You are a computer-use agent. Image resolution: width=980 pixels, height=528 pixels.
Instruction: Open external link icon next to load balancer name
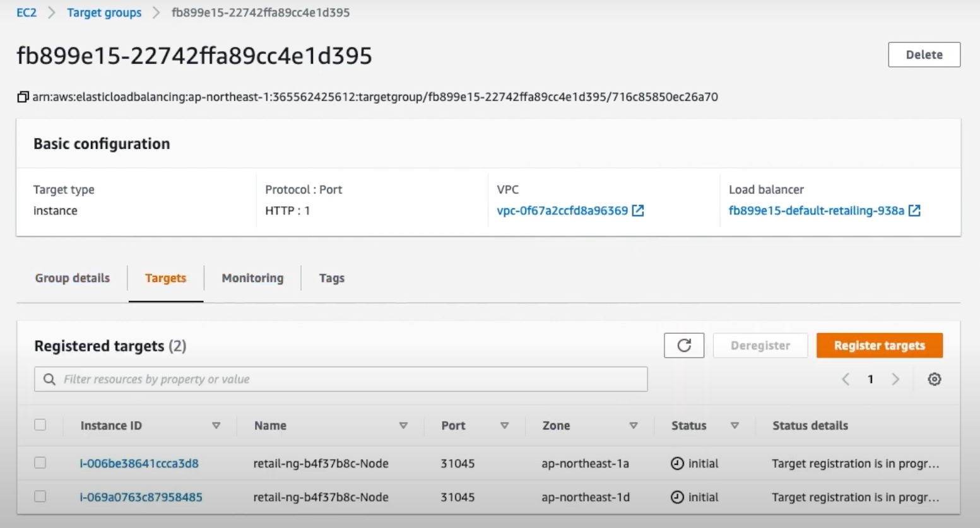click(x=914, y=211)
